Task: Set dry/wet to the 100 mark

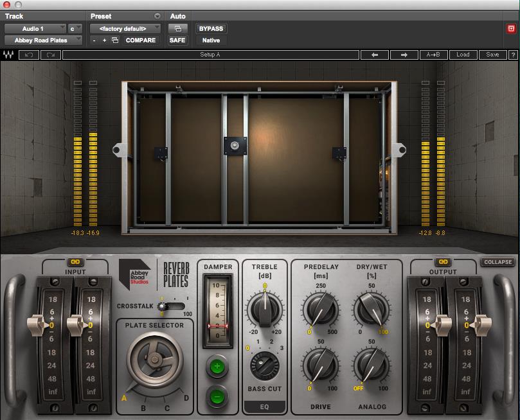Action: [383, 332]
